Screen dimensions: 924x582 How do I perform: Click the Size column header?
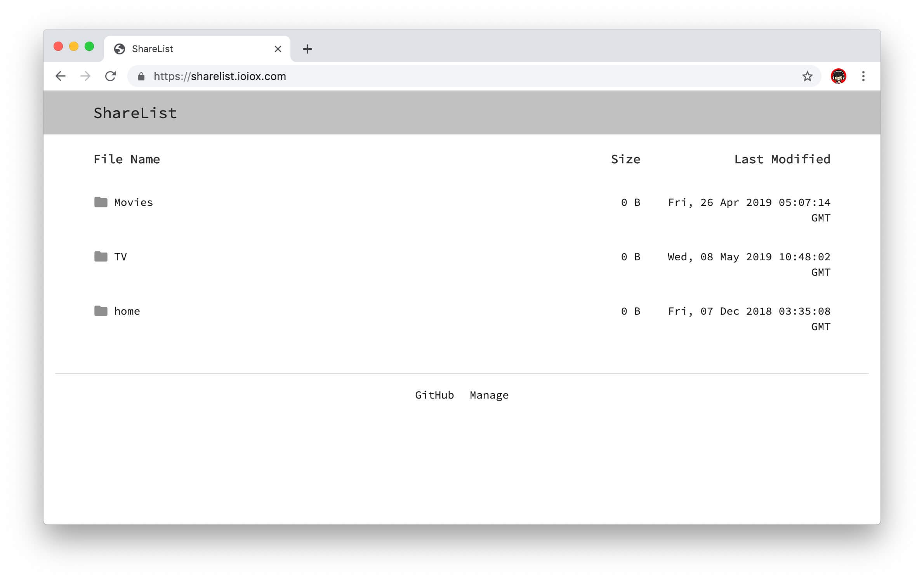pos(625,159)
